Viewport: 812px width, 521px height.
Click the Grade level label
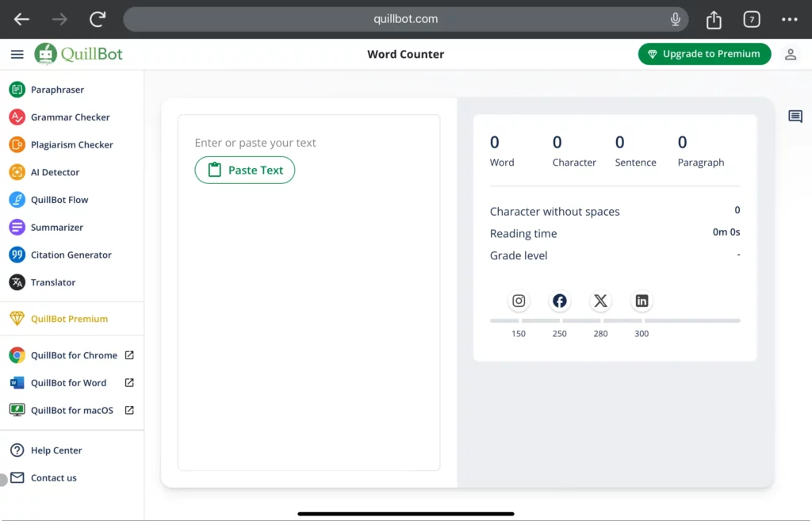point(519,255)
